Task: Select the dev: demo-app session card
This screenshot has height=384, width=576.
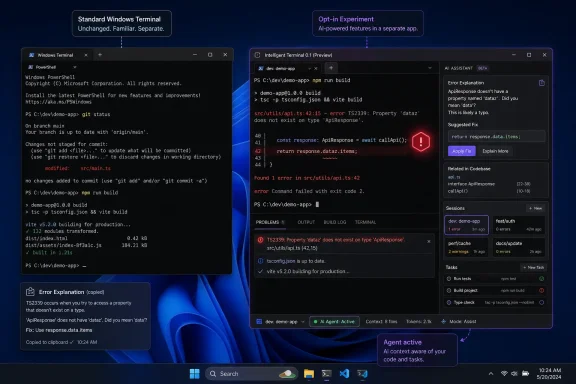Action: [466, 225]
